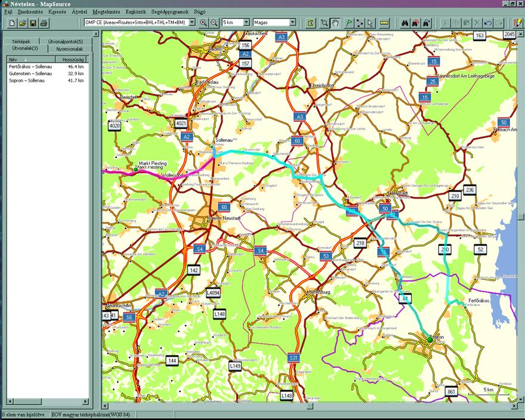Screen dimensions: 525x420
Task: Select the Gutenstein – Sollenau route
Action: [x=30, y=74]
